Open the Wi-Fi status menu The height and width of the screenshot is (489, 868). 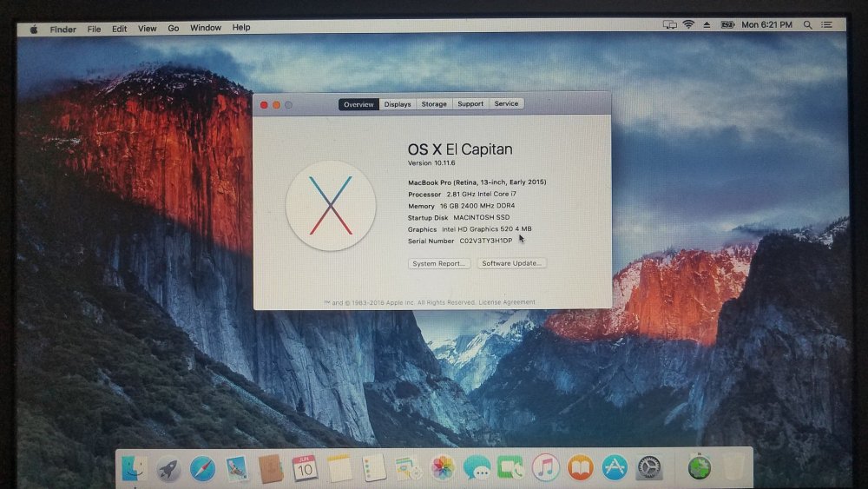688,24
